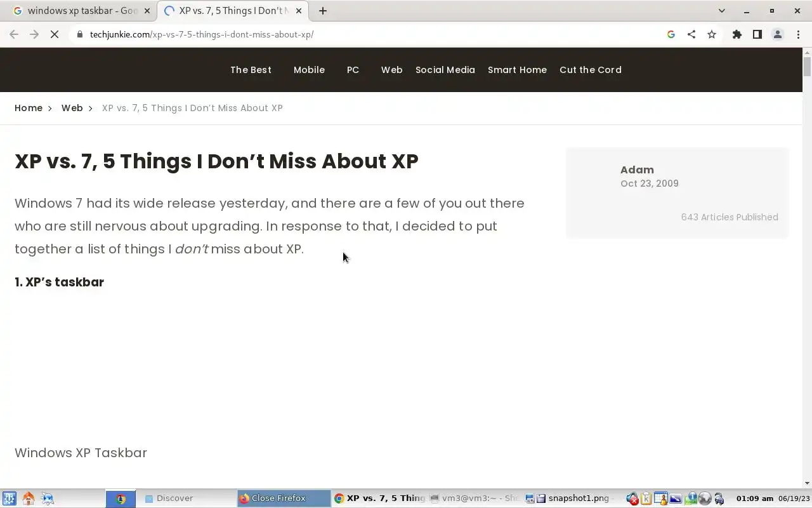Go to Home breadcrumb link

click(x=29, y=108)
